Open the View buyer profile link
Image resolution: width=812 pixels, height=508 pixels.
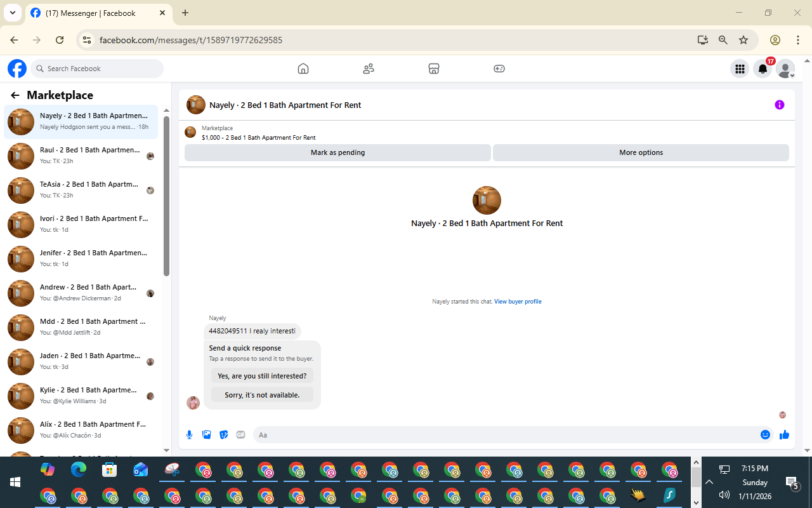click(518, 302)
